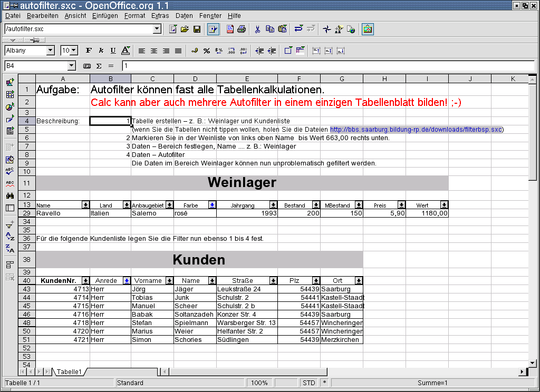Viewport: 540px width, 392px height.
Task: Click the STD selection mode field
Action: pos(308,383)
